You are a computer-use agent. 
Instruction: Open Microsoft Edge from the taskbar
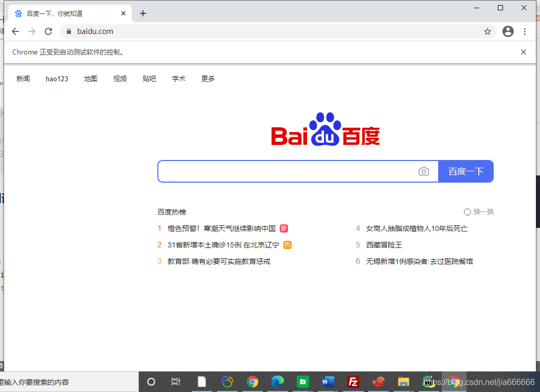pos(278,382)
